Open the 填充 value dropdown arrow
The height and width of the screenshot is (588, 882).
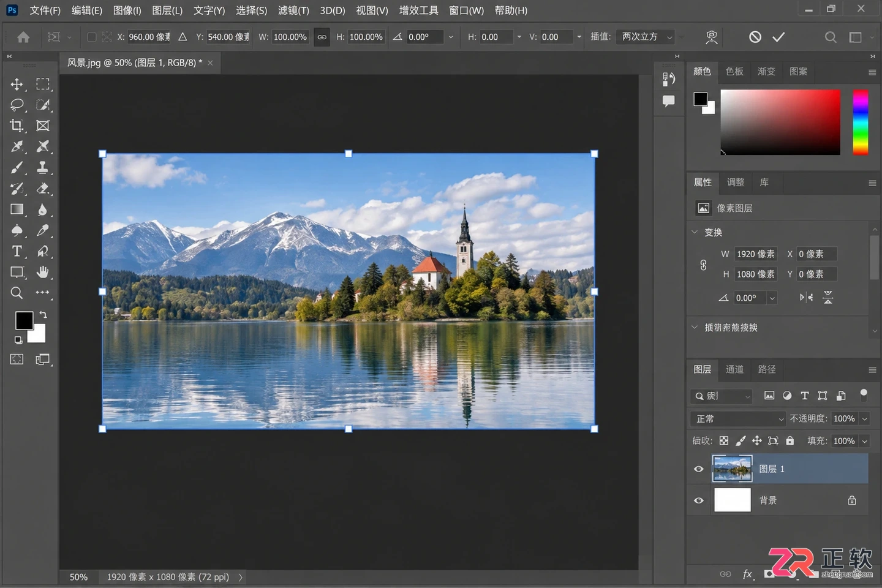click(x=865, y=441)
